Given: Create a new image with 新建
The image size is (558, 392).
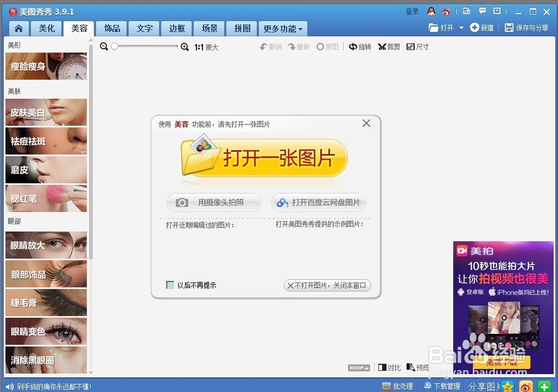Looking at the screenshot, I should point(482,28).
